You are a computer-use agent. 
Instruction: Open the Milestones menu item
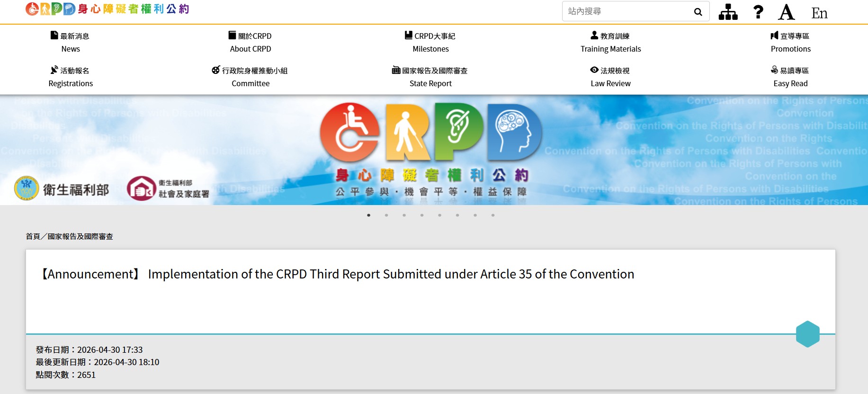pos(430,42)
